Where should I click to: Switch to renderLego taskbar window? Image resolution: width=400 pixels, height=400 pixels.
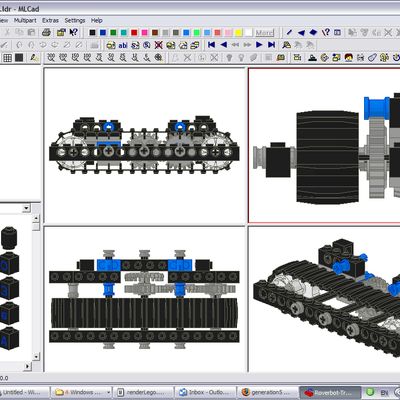[144, 392]
